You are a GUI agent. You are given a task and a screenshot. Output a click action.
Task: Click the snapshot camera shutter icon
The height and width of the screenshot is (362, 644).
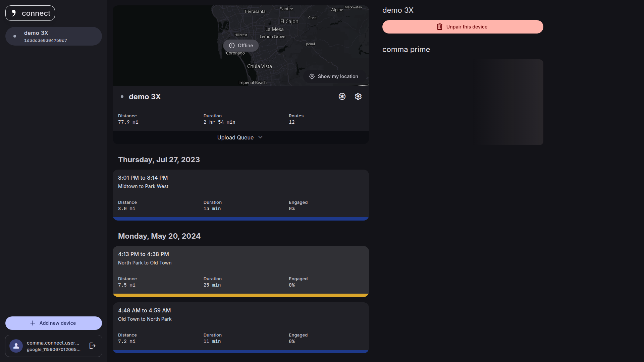pyautogui.click(x=342, y=97)
